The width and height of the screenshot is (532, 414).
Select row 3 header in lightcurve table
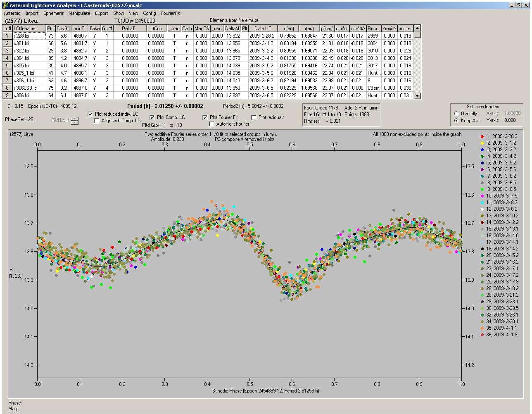click(7, 51)
